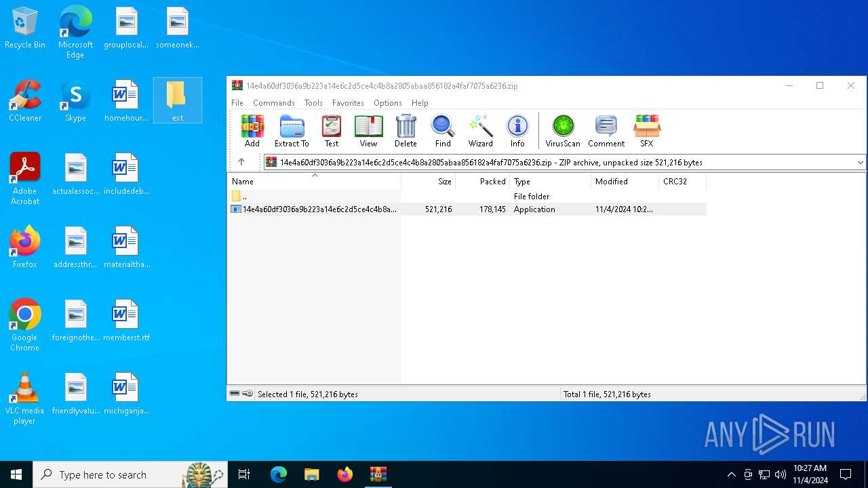The image size is (868, 488).
Task: Show archive Info
Action: tap(517, 131)
